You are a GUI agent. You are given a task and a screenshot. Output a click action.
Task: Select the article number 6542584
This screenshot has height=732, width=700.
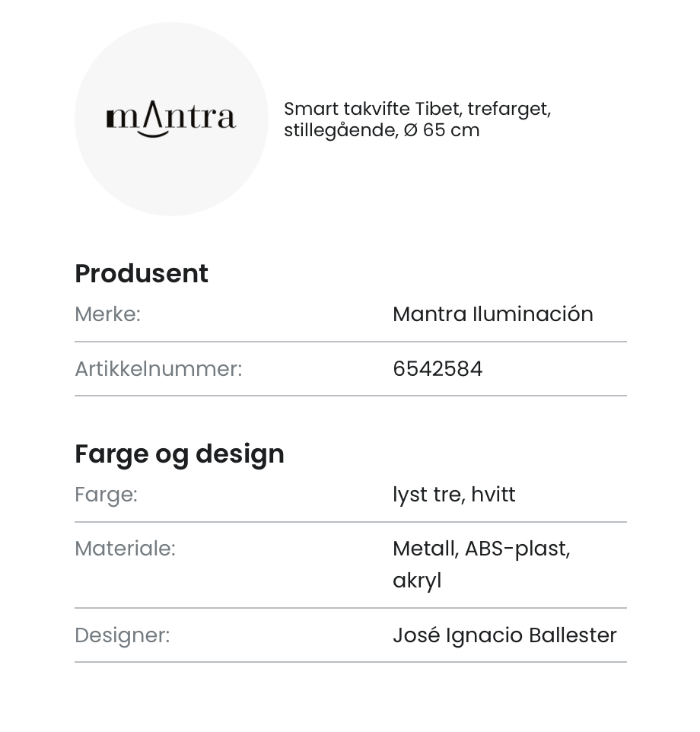point(437,369)
